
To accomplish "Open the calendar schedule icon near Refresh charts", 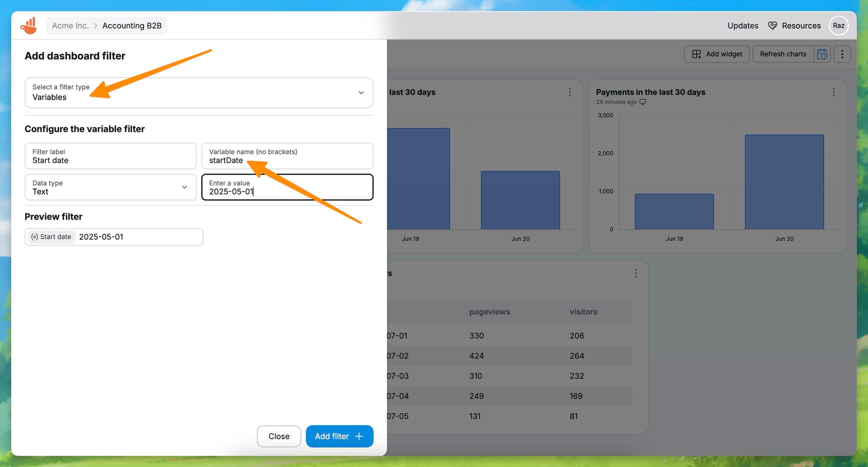I will coord(822,54).
